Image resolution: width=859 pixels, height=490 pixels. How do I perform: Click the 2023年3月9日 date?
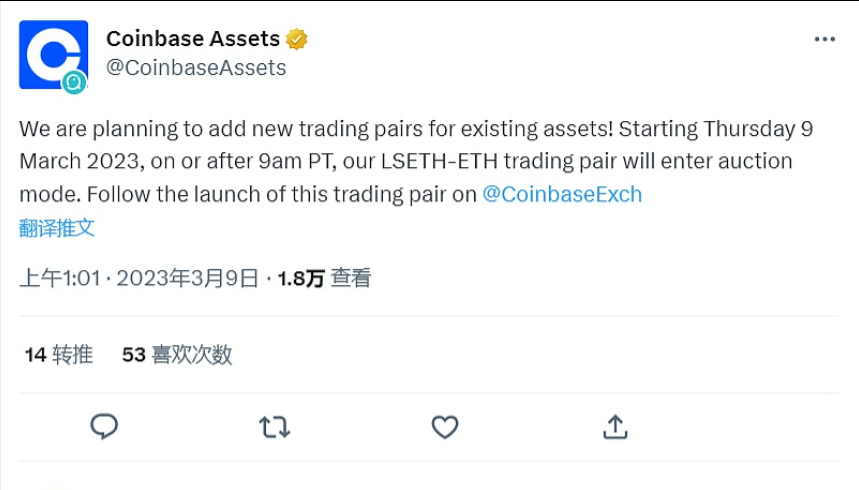(187, 279)
